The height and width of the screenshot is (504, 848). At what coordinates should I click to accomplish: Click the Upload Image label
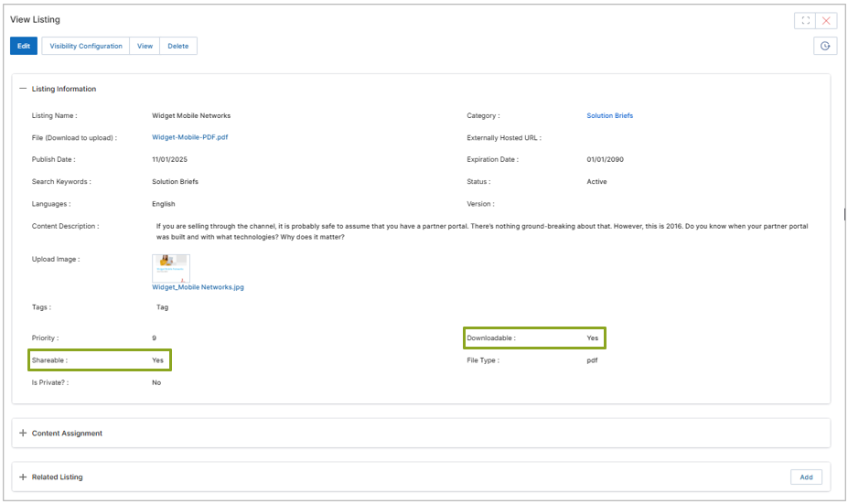point(56,259)
